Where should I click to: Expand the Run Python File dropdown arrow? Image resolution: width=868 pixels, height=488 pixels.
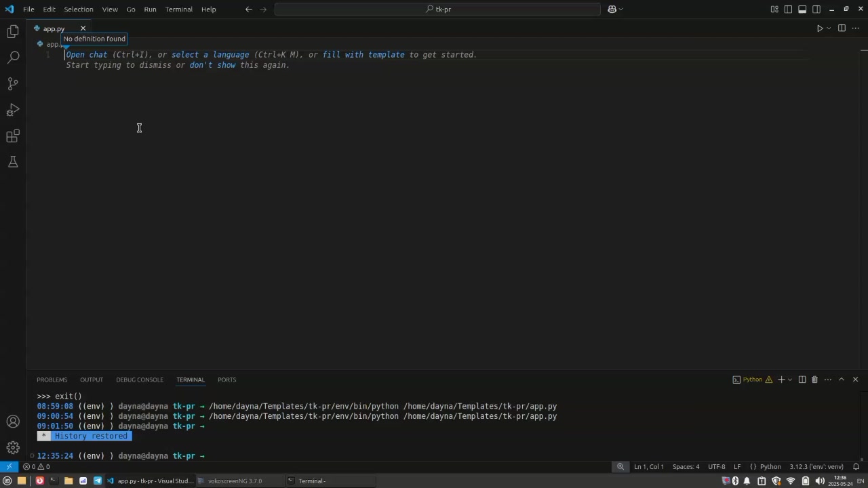[x=829, y=28]
